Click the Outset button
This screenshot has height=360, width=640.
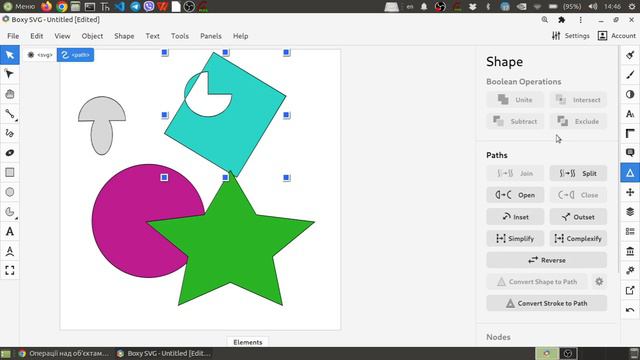click(578, 217)
